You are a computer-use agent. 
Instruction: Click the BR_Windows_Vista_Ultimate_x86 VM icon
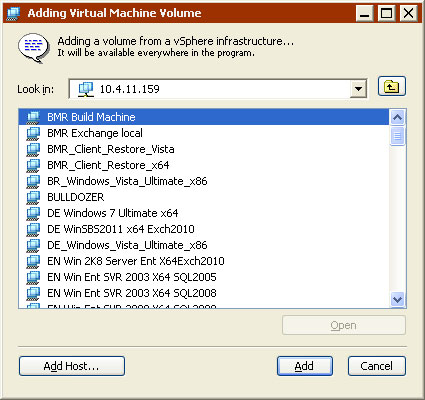33,181
